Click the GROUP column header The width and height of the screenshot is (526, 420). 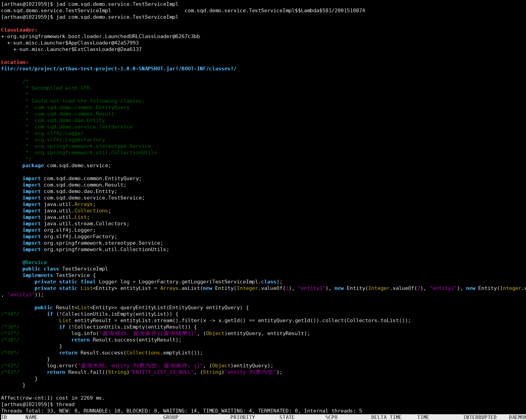pos(171,417)
